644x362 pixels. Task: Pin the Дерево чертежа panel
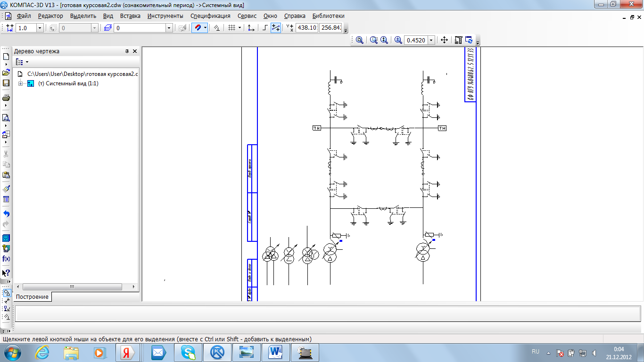click(x=127, y=51)
